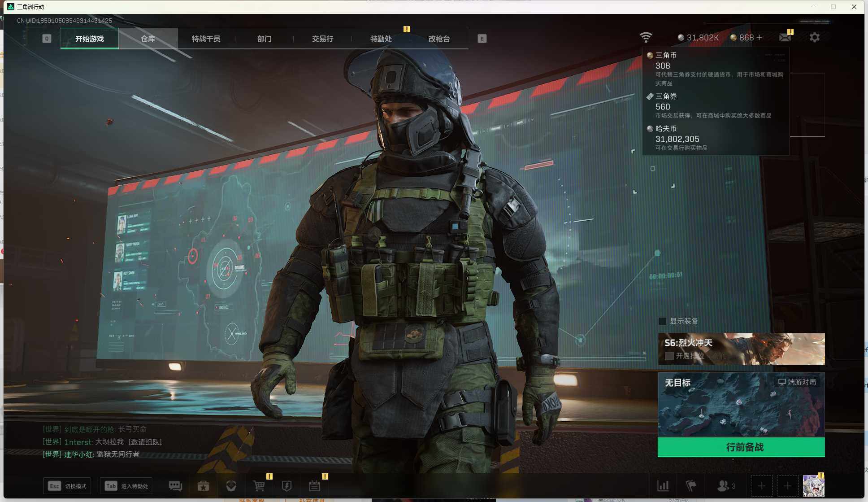Open the lightning shield icon

(x=286, y=486)
